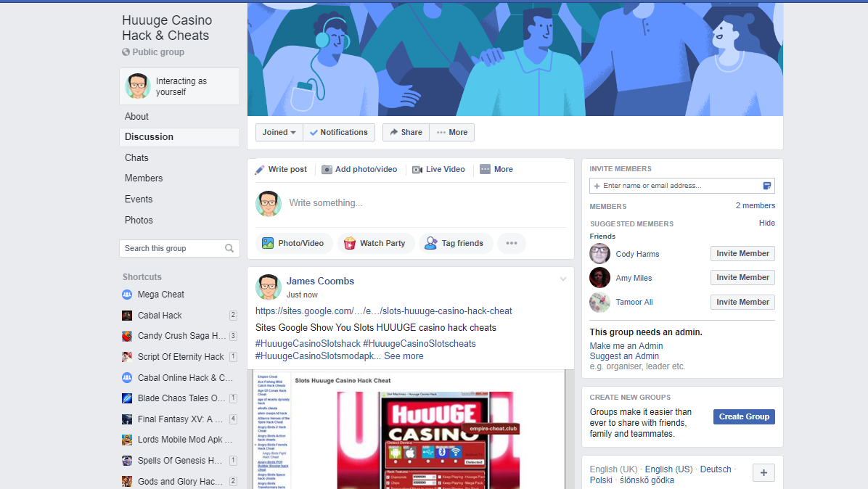Switch language to Polski
868x489 pixels.
[x=601, y=480]
